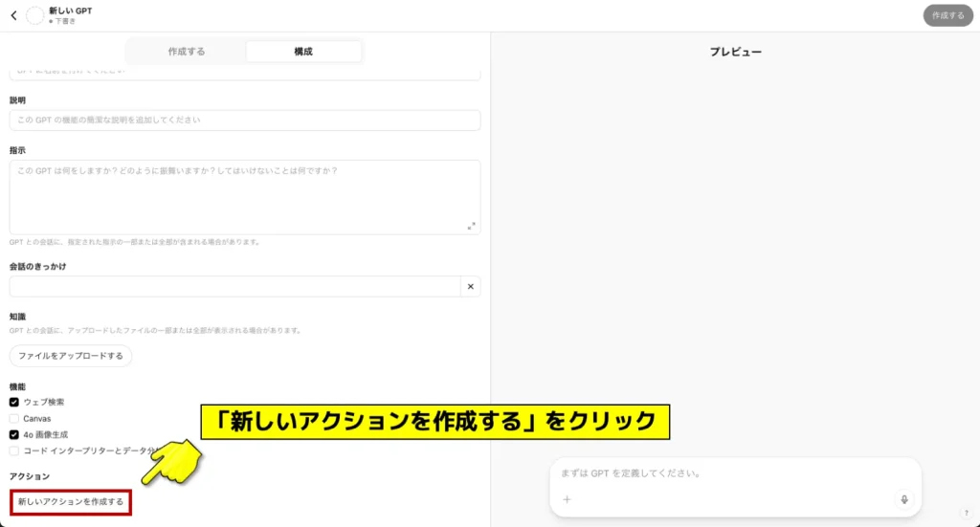Open help with the question mark icon
The image size is (980, 527).
click(967, 513)
